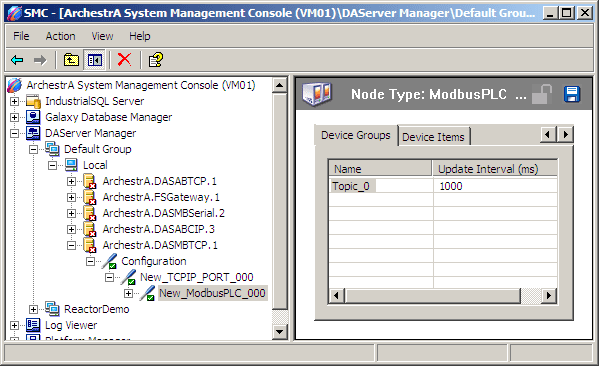
Task: Click the ArchestrA.DASMBSerial.2 server icon
Action: (x=90, y=213)
